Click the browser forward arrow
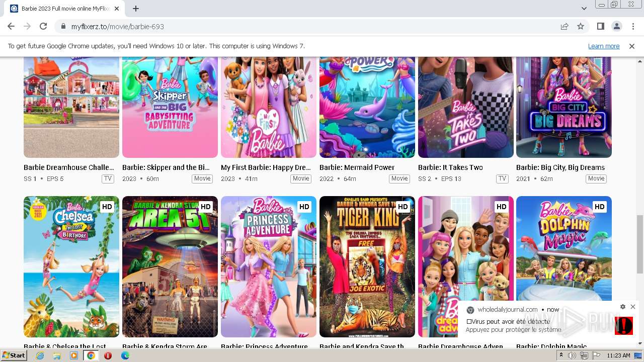 [27, 26]
